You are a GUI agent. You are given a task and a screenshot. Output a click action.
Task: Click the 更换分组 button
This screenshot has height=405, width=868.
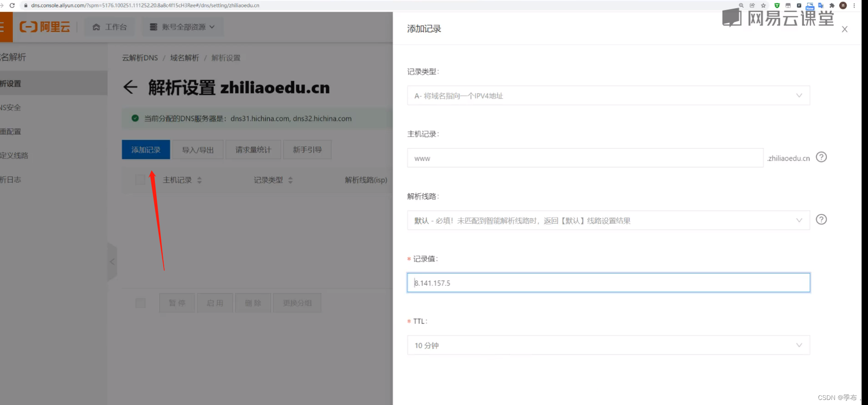[x=297, y=303]
